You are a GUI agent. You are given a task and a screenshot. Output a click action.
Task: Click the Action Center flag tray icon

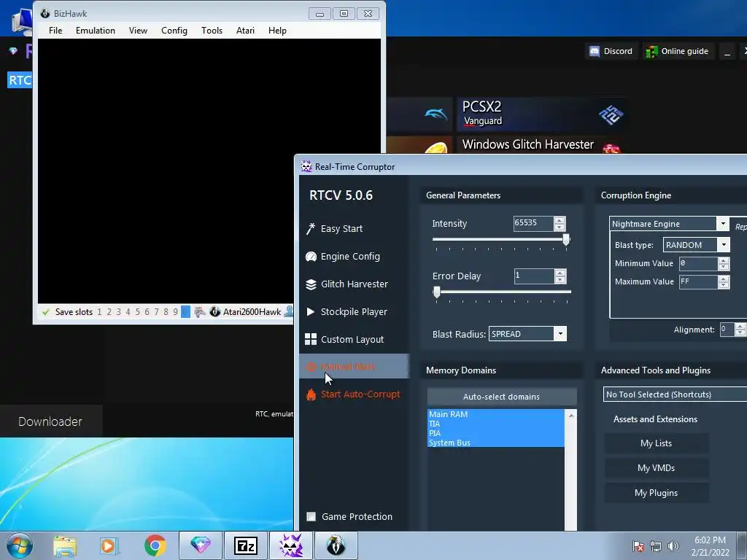(638, 546)
